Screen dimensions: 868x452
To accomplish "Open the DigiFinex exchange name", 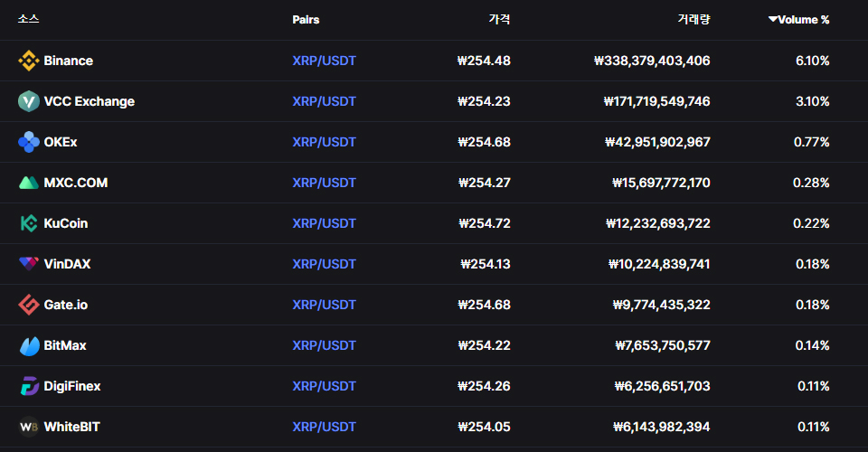I will (x=72, y=386).
